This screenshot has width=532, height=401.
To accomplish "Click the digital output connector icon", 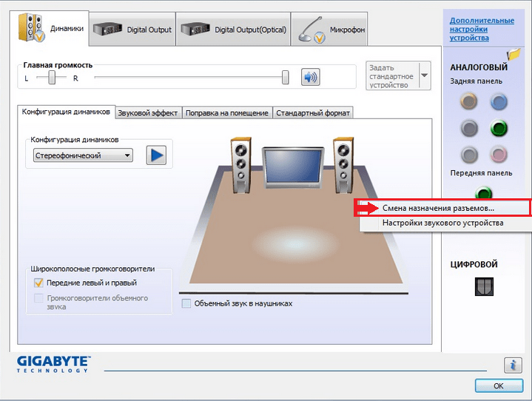I will [x=484, y=286].
